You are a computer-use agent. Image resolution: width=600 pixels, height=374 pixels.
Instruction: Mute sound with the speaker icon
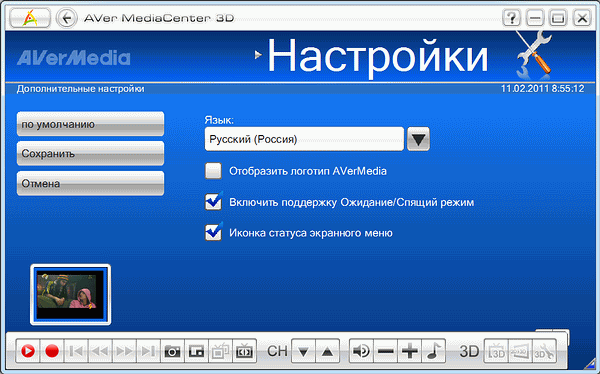[361, 351]
